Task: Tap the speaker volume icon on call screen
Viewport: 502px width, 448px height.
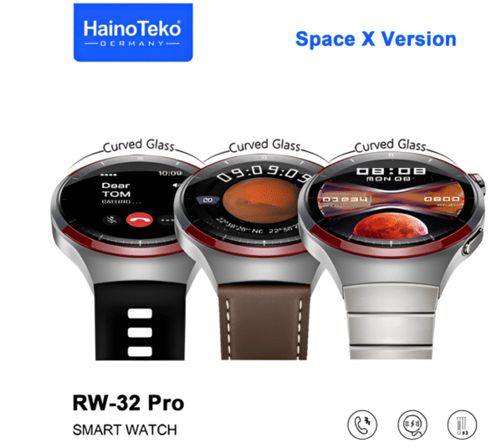Action: click(x=176, y=186)
